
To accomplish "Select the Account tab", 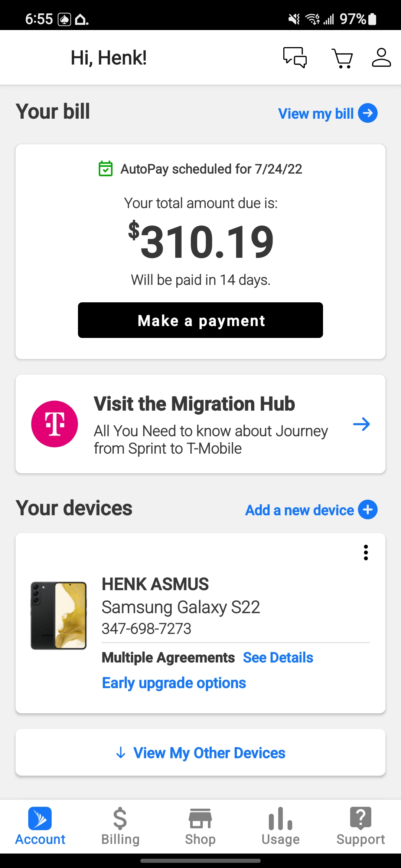I will 40,826.
